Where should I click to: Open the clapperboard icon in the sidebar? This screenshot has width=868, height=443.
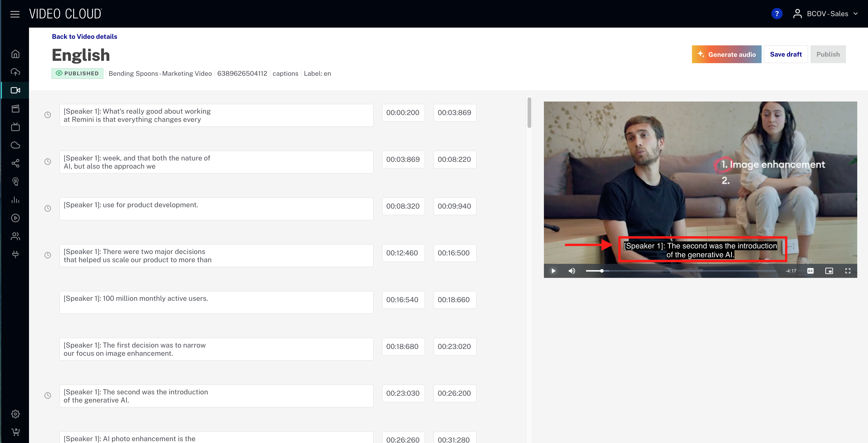click(15, 109)
